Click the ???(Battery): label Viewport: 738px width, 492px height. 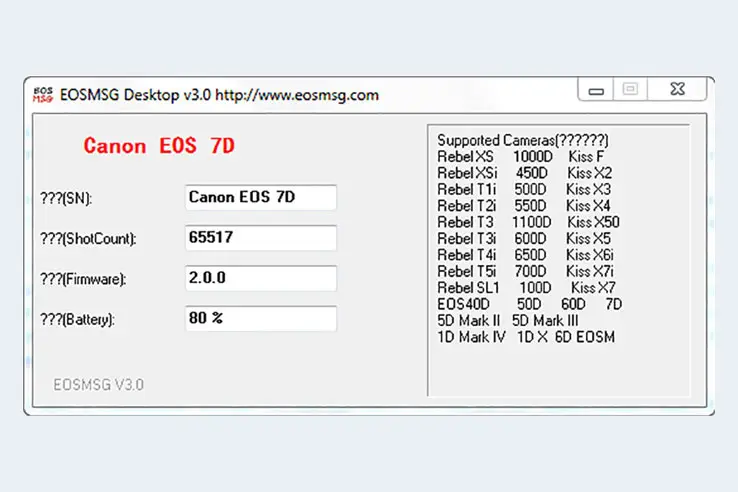77,320
